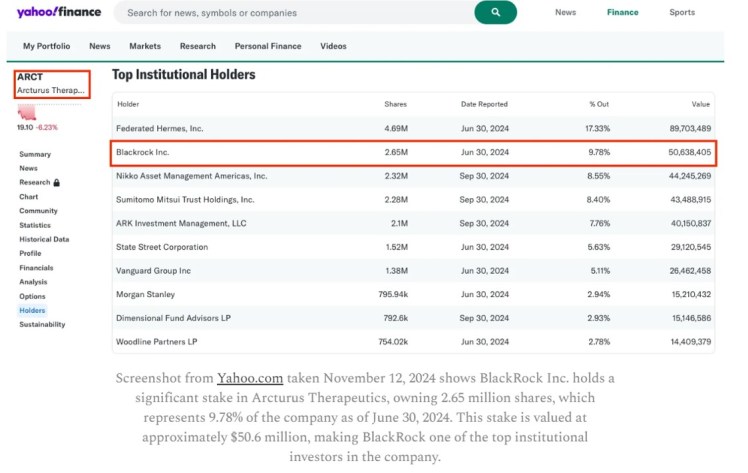Click the green search magnifier button
Screen dimensions: 748x473
[x=495, y=13]
